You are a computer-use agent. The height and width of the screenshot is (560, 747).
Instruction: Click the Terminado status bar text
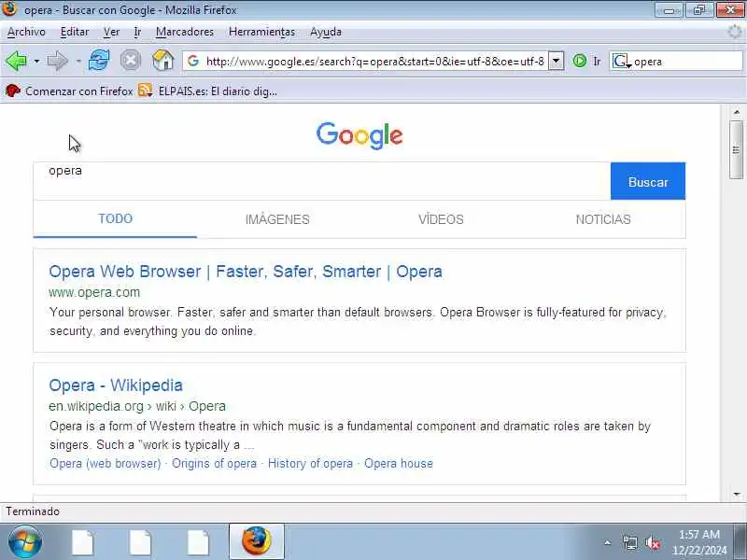point(33,511)
